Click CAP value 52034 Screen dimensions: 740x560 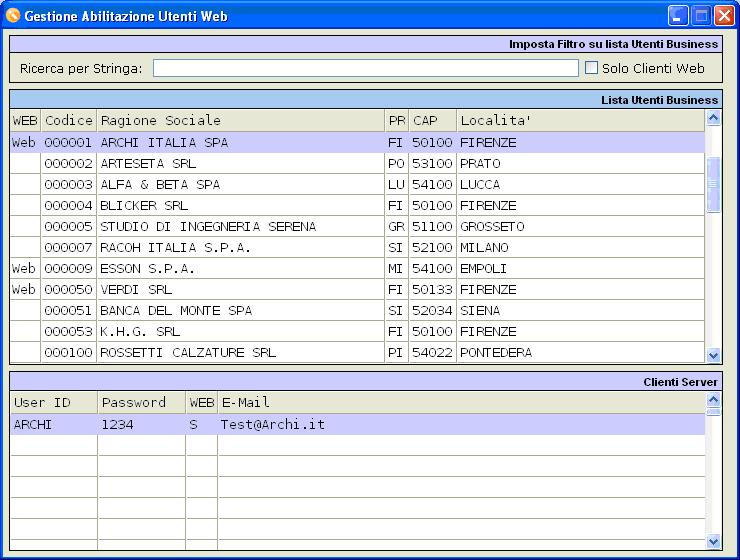[432, 310]
